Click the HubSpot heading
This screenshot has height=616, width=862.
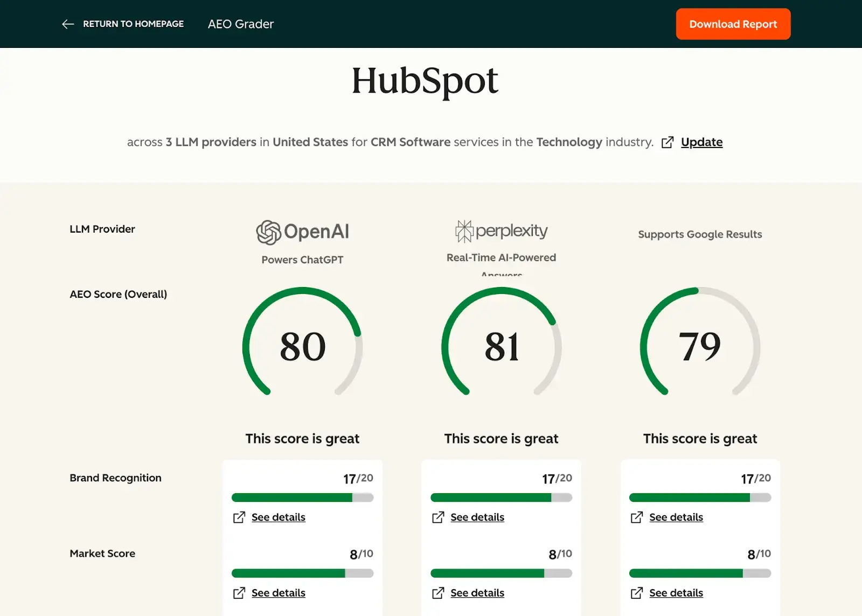(x=425, y=81)
